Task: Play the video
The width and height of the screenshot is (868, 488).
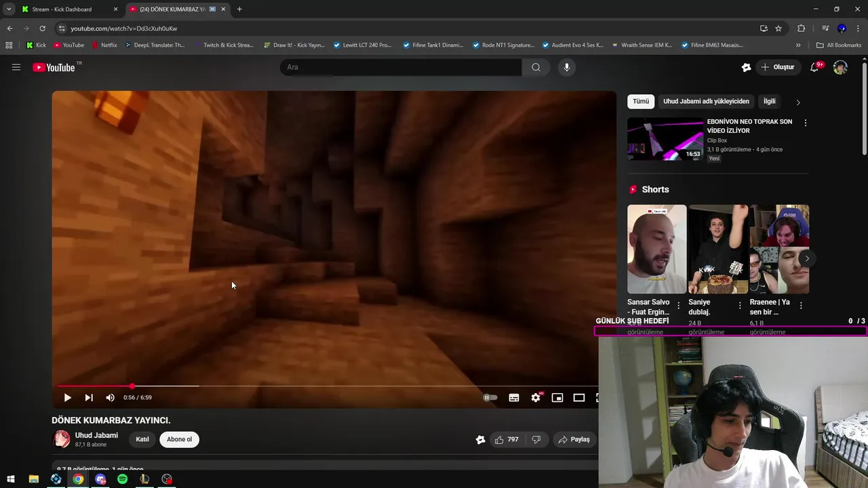Action: tap(67, 398)
